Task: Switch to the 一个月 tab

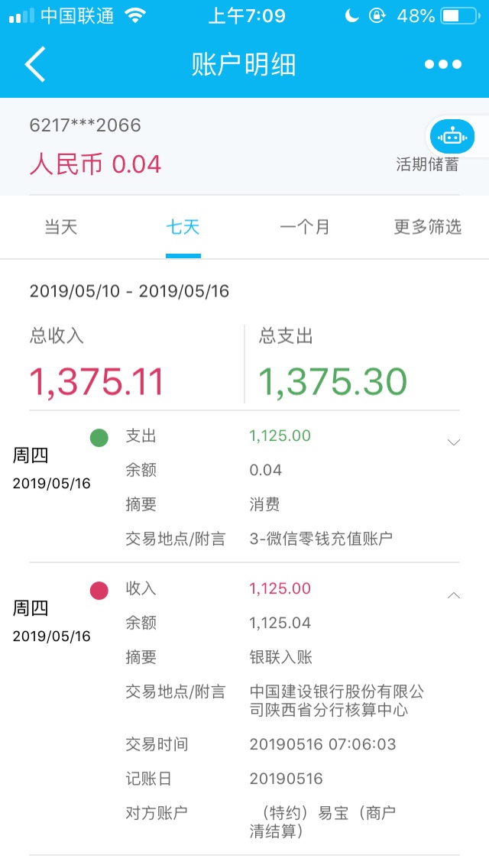Action: click(305, 227)
